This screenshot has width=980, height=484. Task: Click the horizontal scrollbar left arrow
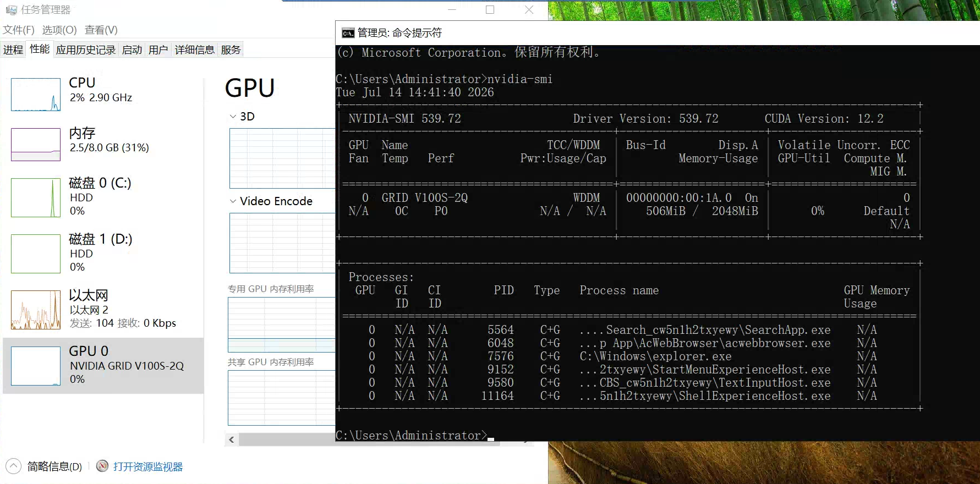[x=232, y=439]
